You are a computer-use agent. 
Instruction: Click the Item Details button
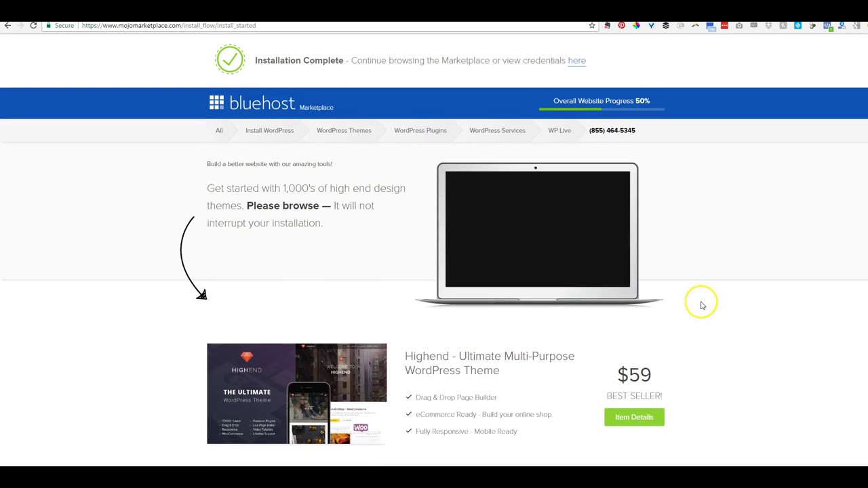pos(634,417)
